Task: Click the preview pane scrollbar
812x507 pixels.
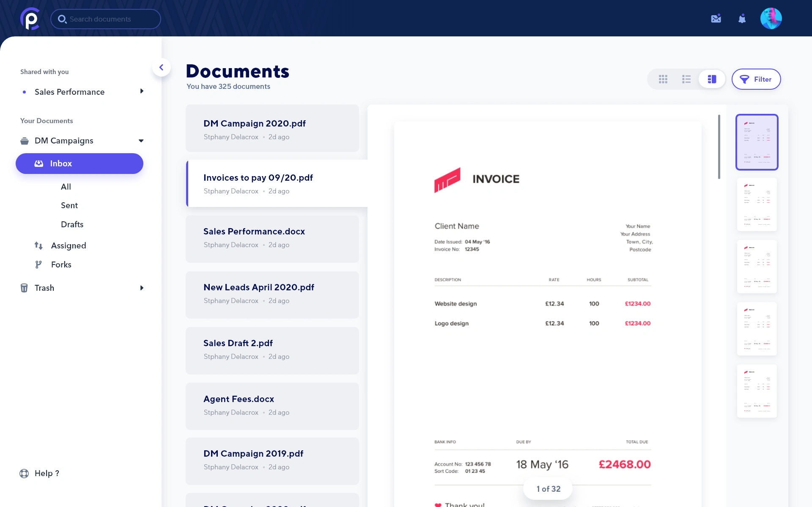Action: (719, 146)
